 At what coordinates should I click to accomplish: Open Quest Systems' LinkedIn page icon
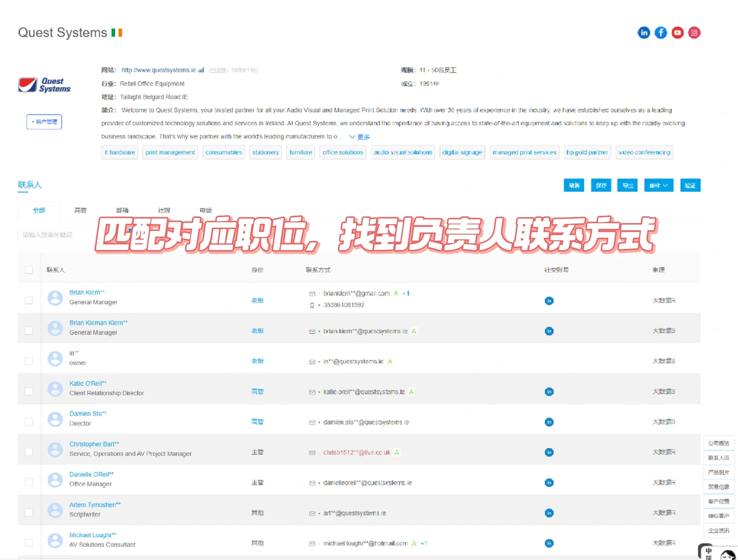(644, 32)
